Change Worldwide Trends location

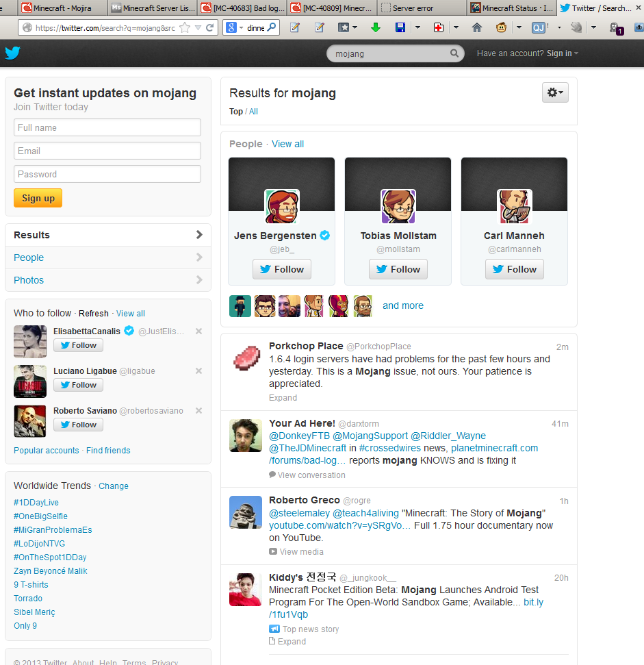114,486
